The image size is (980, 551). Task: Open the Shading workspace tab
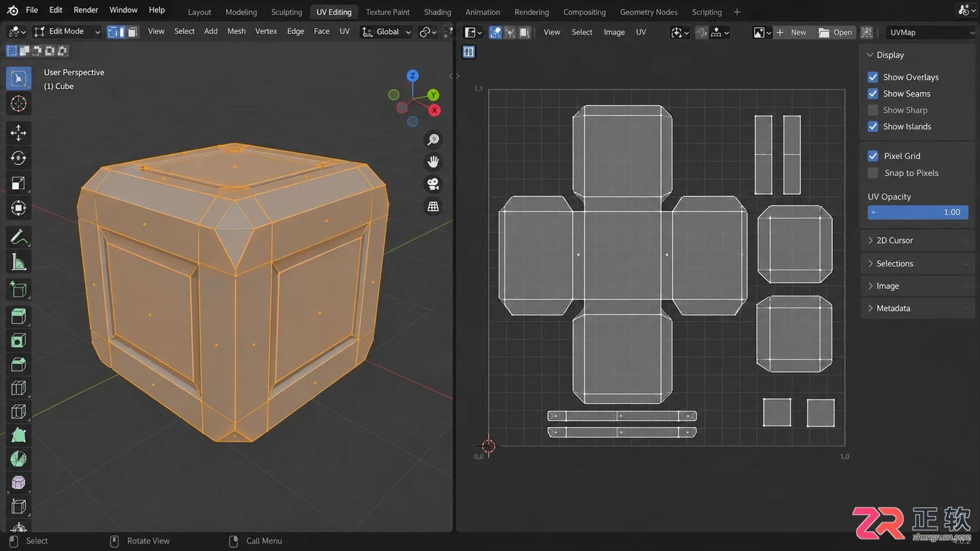click(438, 12)
